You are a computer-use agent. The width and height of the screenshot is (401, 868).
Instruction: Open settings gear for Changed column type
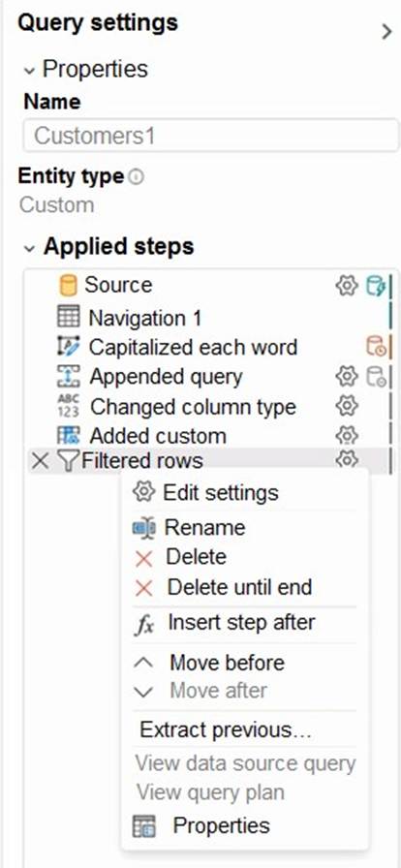[347, 406]
